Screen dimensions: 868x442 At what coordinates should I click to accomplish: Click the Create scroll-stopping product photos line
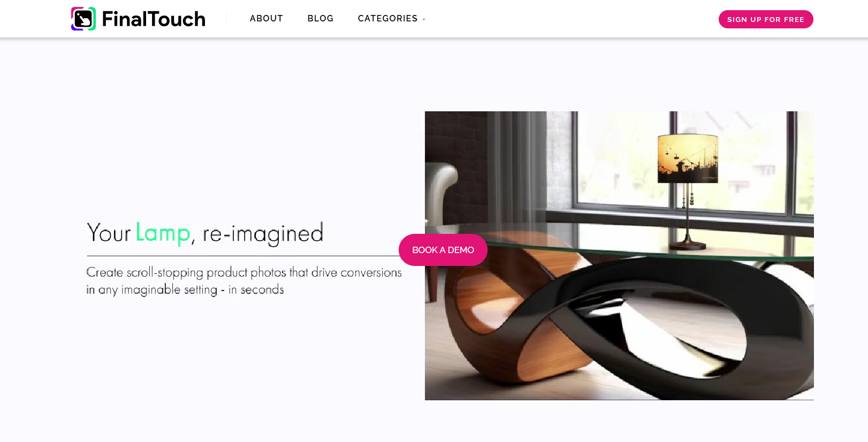(x=244, y=272)
